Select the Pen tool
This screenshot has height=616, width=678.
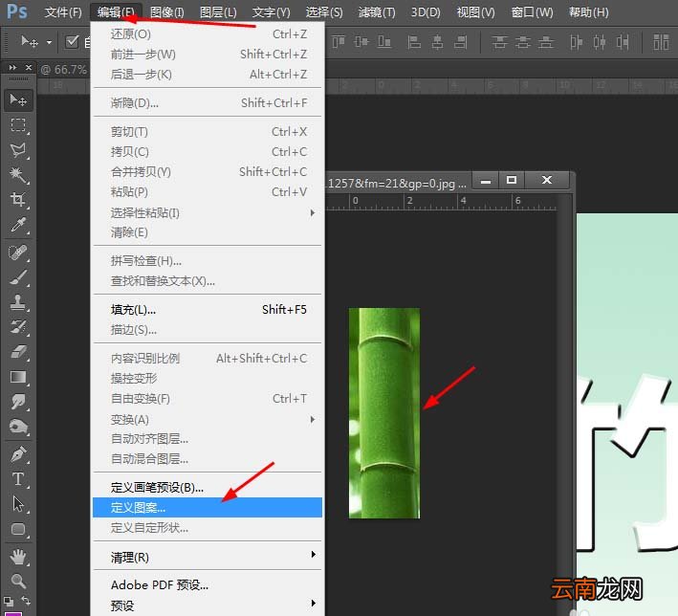point(18,454)
